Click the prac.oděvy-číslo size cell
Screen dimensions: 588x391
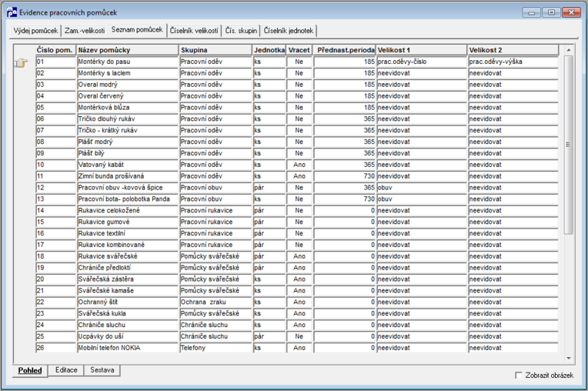(x=421, y=62)
